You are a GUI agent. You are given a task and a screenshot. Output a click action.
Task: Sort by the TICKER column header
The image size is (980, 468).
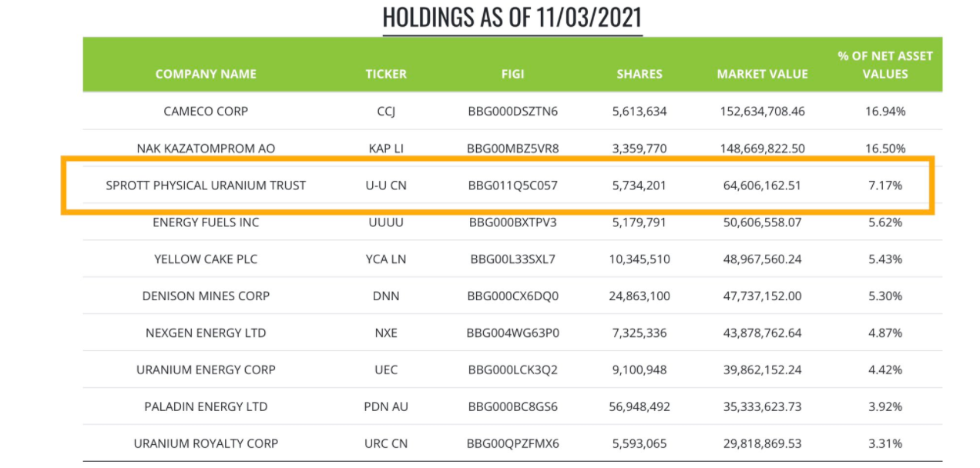point(386,74)
